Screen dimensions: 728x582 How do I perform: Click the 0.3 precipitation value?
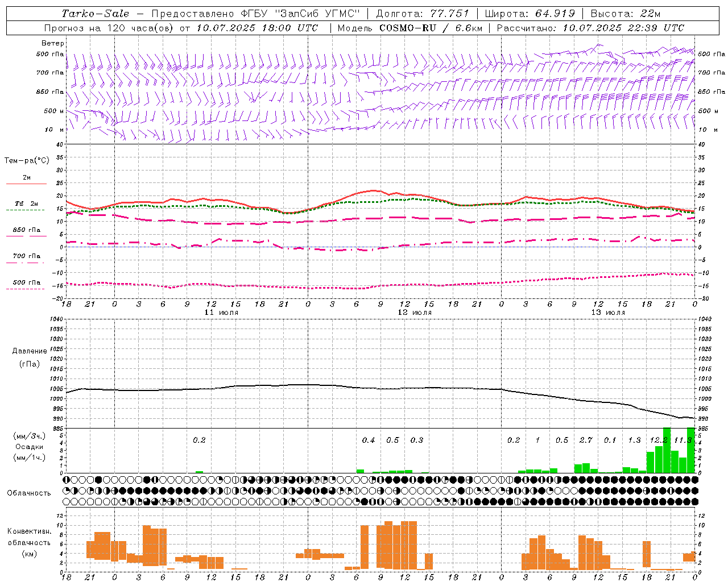pos(417,440)
